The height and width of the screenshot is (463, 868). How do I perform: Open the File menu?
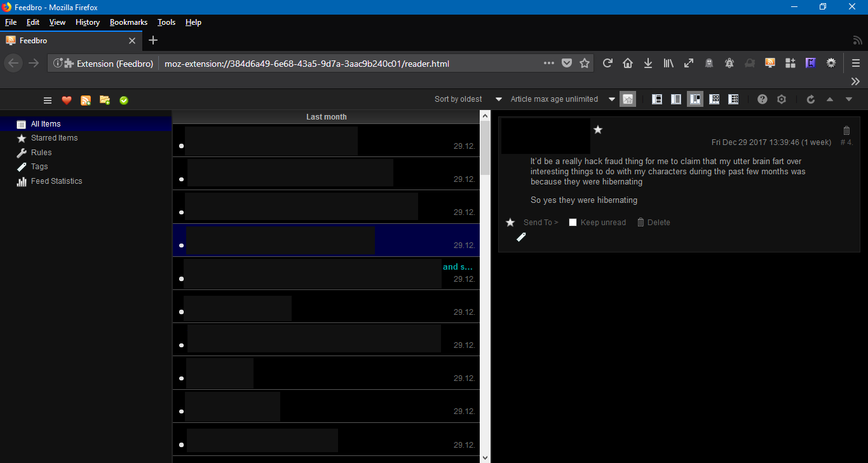coord(11,22)
